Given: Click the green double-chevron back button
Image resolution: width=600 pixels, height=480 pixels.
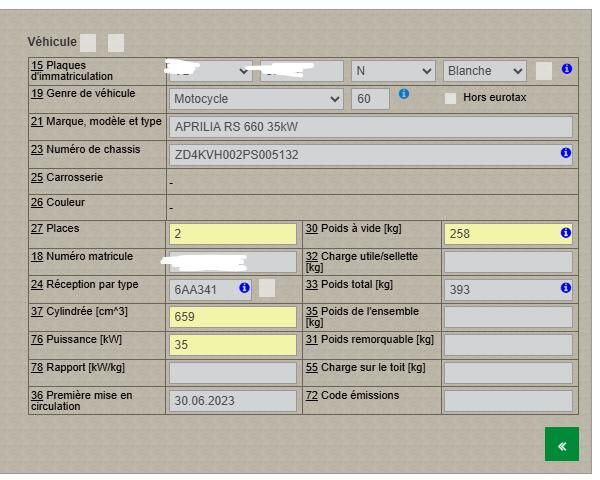Looking at the screenshot, I should click(x=561, y=445).
